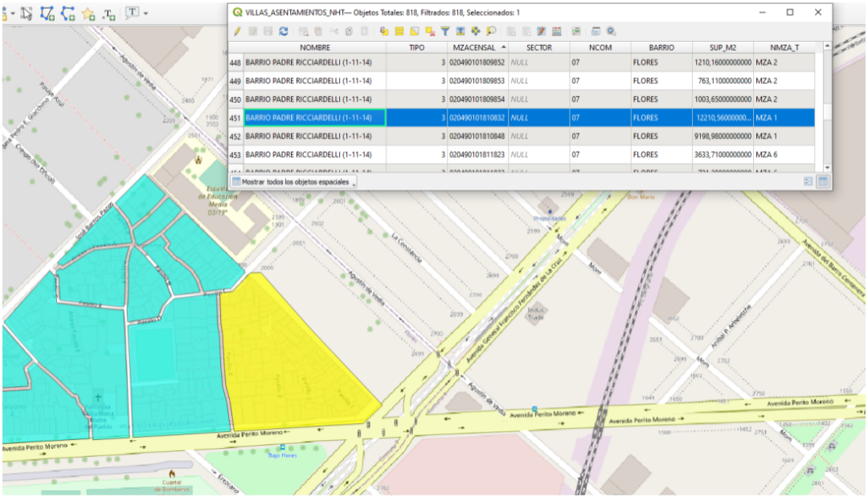Viewport: 868px width, 497px height.
Task: Sort by the SECTOR column header
Action: pos(538,47)
